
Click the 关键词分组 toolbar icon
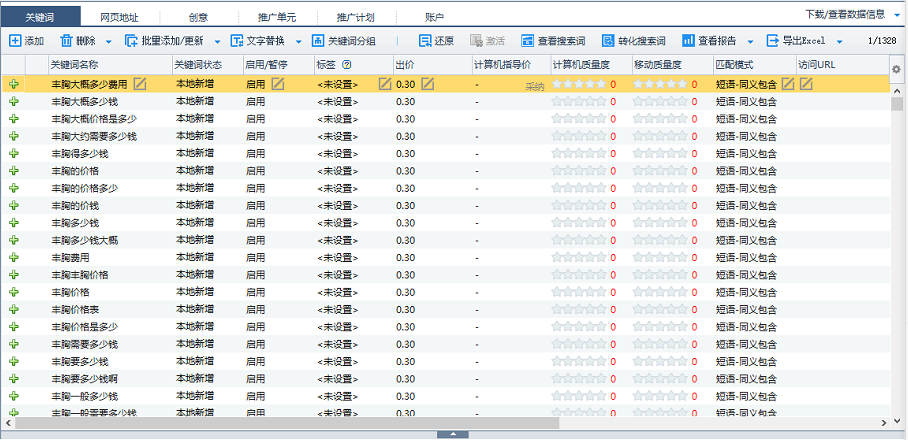pos(318,41)
